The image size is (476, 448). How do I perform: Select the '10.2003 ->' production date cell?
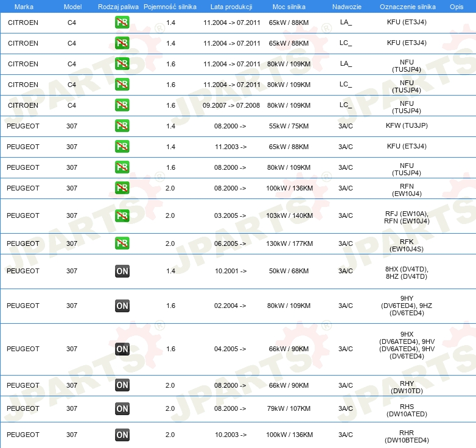pyautogui.click(x=231, y=435)
